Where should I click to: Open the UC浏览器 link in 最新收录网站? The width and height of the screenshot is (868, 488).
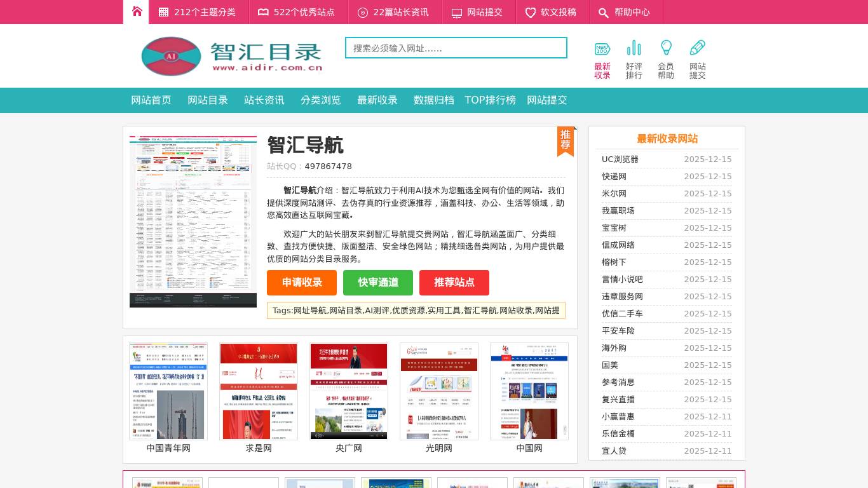620,159
